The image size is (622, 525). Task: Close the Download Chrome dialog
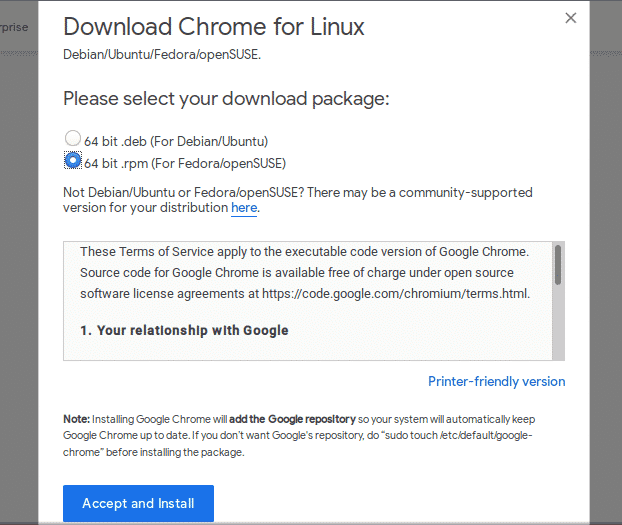[571, 18]
